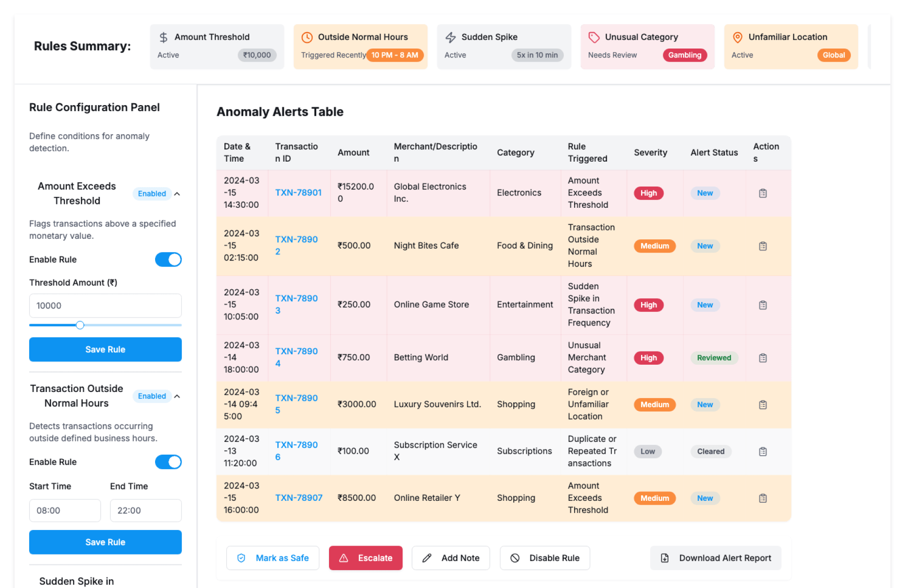Click the Disable Rule button
This screenshot has height=588, width=905.
[x=544, y=558]
